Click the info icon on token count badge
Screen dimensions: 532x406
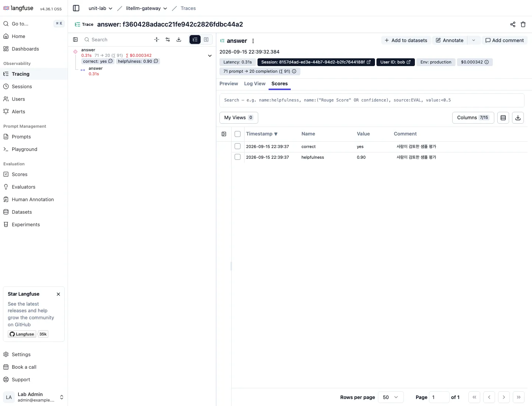(x=294, y=71)
